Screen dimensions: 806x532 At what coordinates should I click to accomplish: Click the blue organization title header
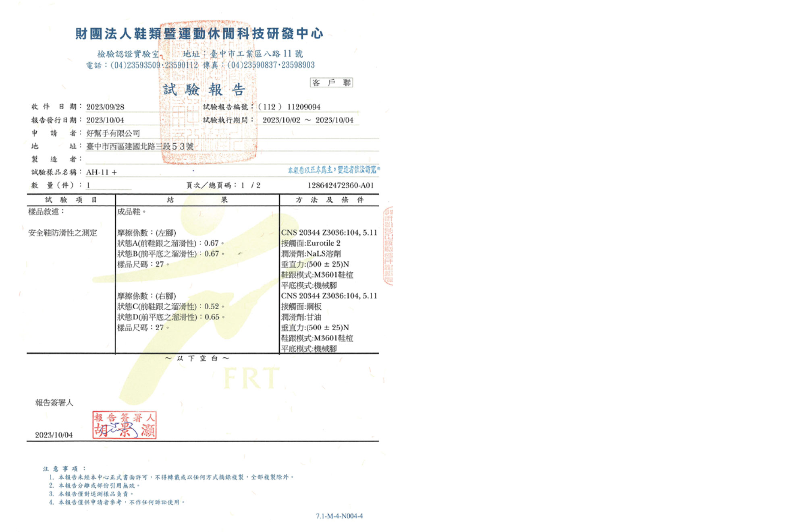199,34
